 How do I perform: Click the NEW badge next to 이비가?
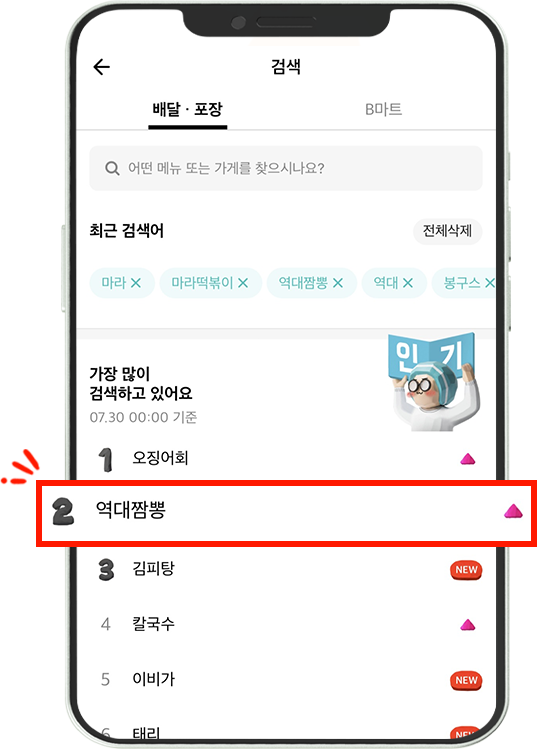[x=466, y=680]
